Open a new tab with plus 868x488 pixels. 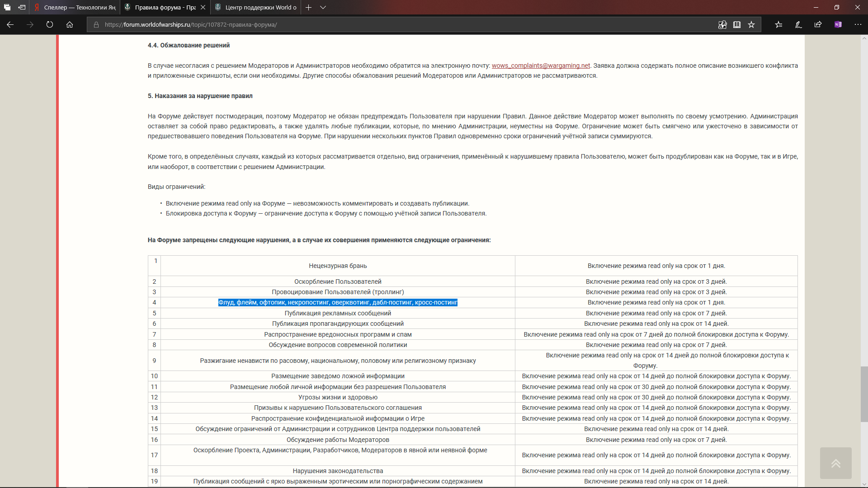pos(308,7)
